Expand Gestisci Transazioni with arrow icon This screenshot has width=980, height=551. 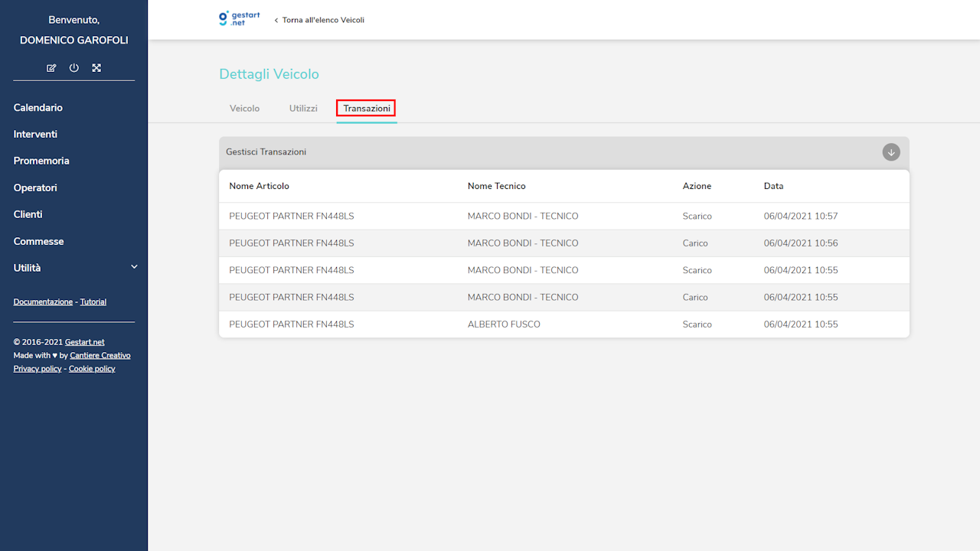click(x=890, y=152)
